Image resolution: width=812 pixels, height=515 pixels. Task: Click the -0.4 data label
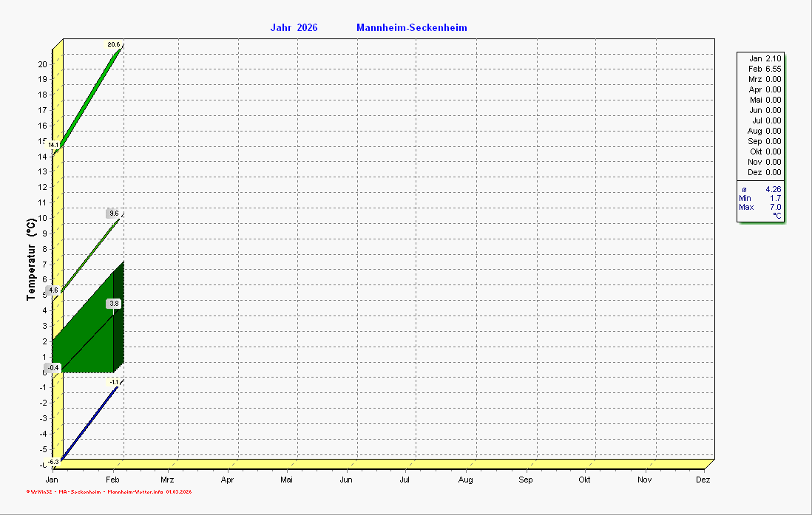53,367
